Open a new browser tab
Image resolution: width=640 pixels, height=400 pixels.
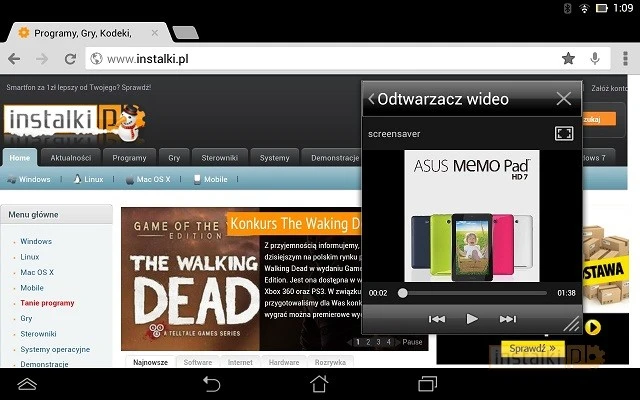coord(185,33)
